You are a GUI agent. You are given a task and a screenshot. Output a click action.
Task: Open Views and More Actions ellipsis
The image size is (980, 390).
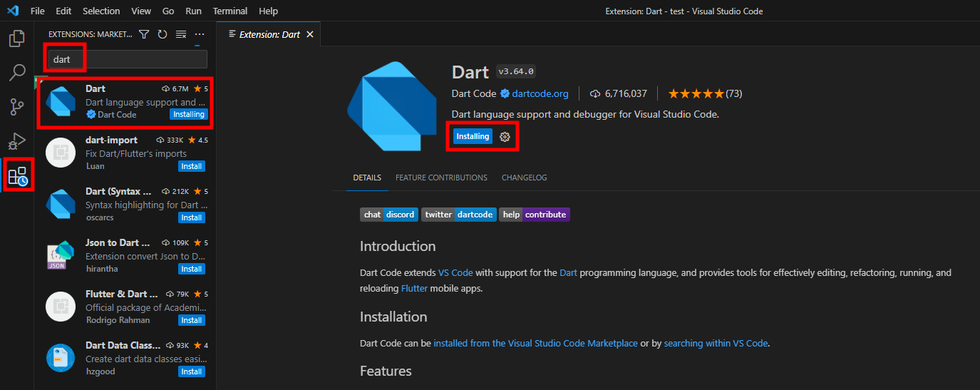(x=200, y=34)
